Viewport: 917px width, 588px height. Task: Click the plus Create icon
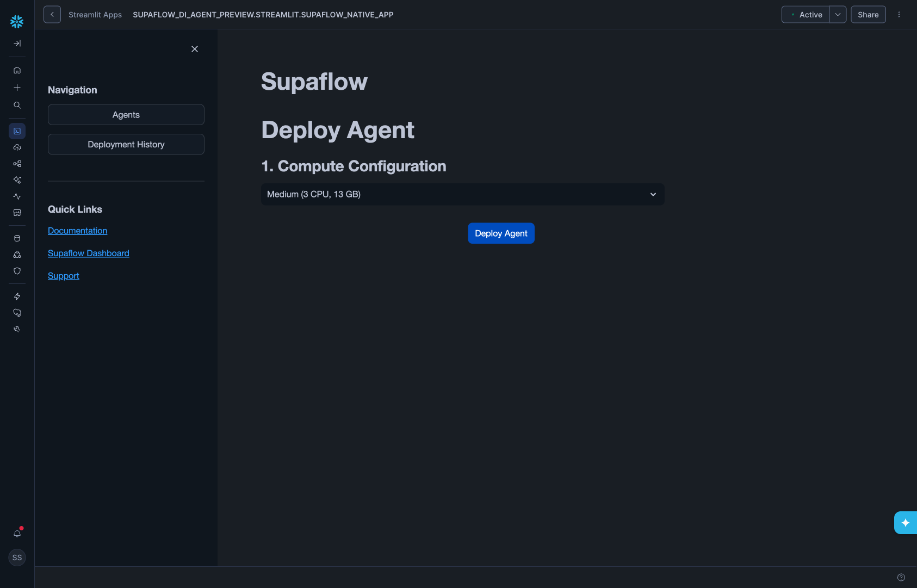tap(17, 88)
